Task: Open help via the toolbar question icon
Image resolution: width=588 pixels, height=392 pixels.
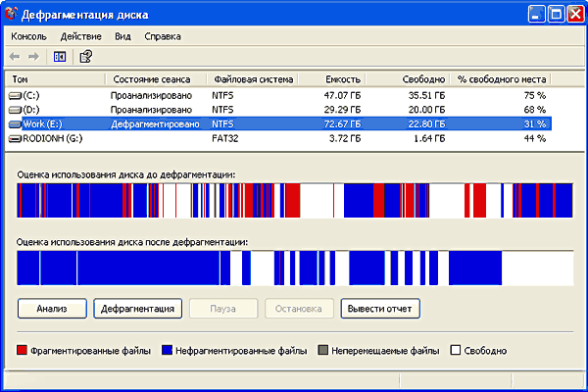Action: (85, 56)
